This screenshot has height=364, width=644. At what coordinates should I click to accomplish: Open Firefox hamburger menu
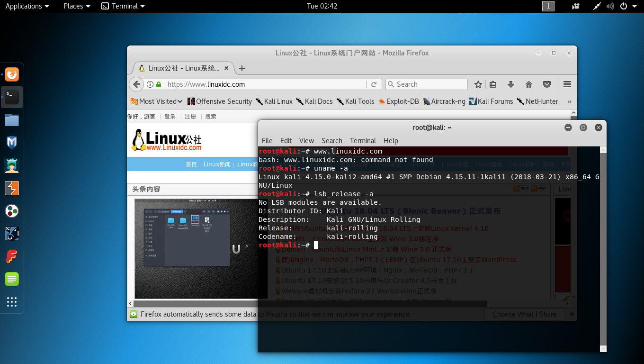(x=567, y=84)
